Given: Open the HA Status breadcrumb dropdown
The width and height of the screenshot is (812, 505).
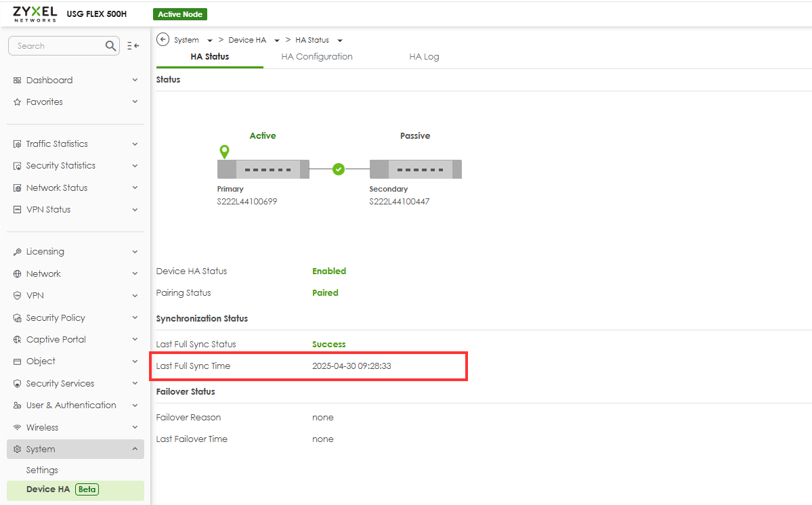Looking at the screenshot, I should [x=340, y=41].
